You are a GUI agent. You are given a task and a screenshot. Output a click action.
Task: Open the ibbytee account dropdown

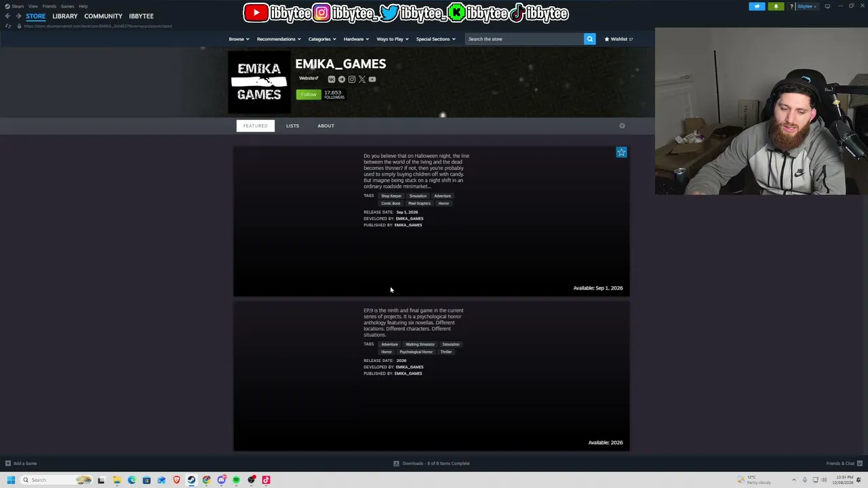(x=807, y=7)
